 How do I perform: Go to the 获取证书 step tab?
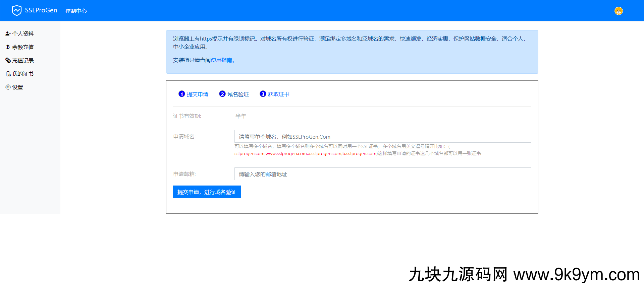pos(278,94)
